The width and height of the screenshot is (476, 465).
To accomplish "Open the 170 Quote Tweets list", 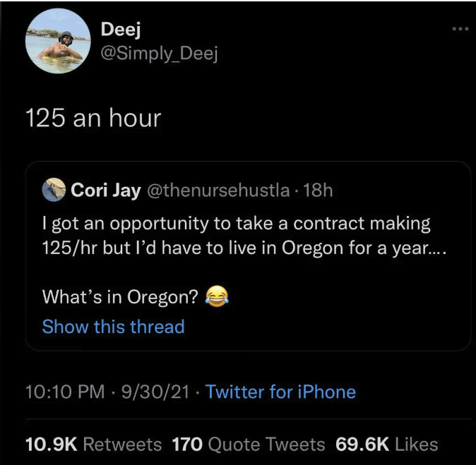I will click(x=249, y=444).
